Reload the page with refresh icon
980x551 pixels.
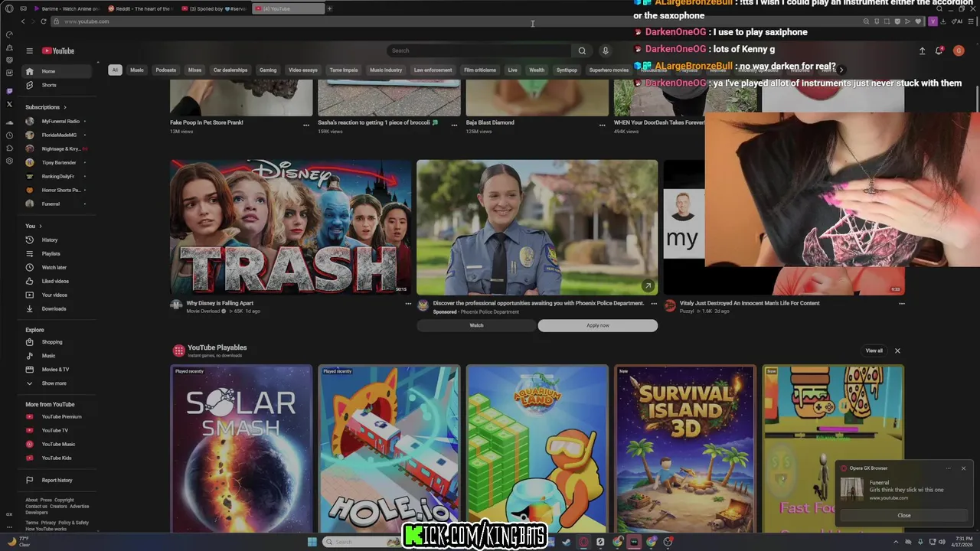44,21
